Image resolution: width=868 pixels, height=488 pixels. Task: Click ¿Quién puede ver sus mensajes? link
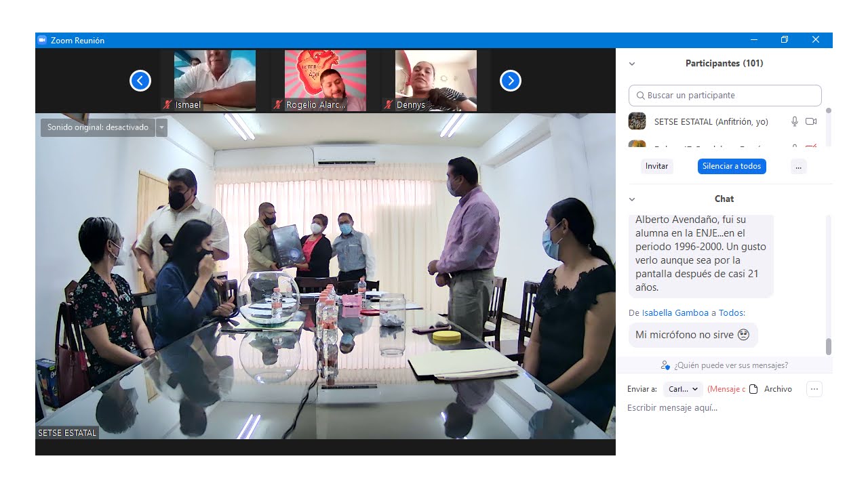click(x=730, y=365)
